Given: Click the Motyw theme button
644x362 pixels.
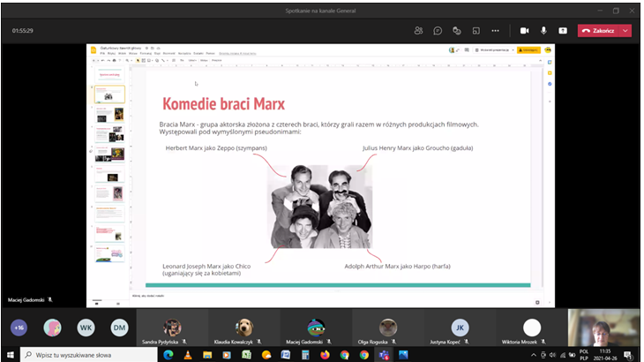Looking at the screenshot, I should coord(204,60).
